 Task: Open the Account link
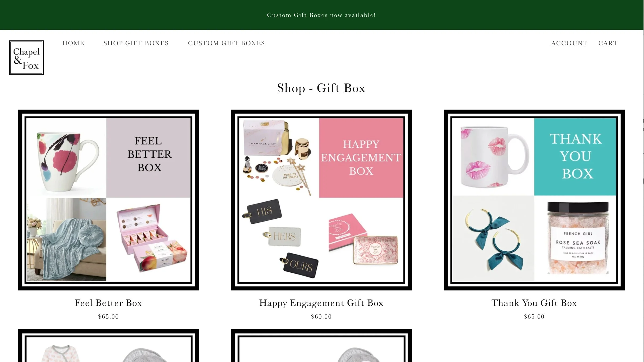[x=569, y=43]
